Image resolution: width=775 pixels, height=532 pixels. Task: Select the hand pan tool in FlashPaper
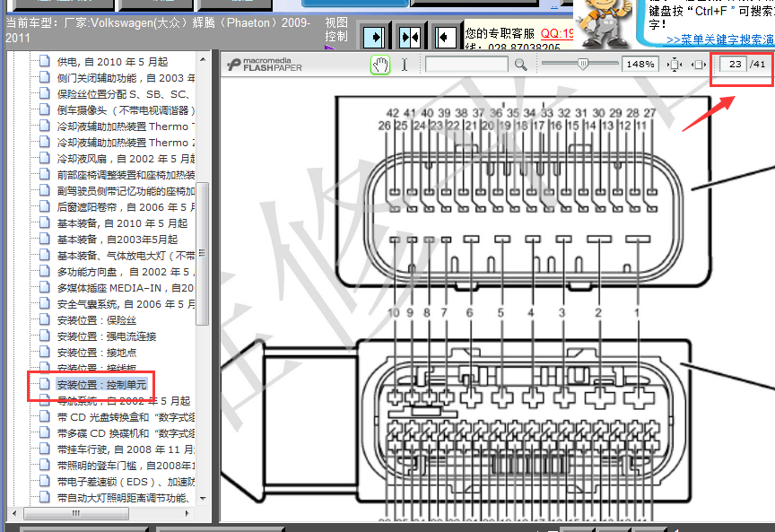tap(380, 65)
